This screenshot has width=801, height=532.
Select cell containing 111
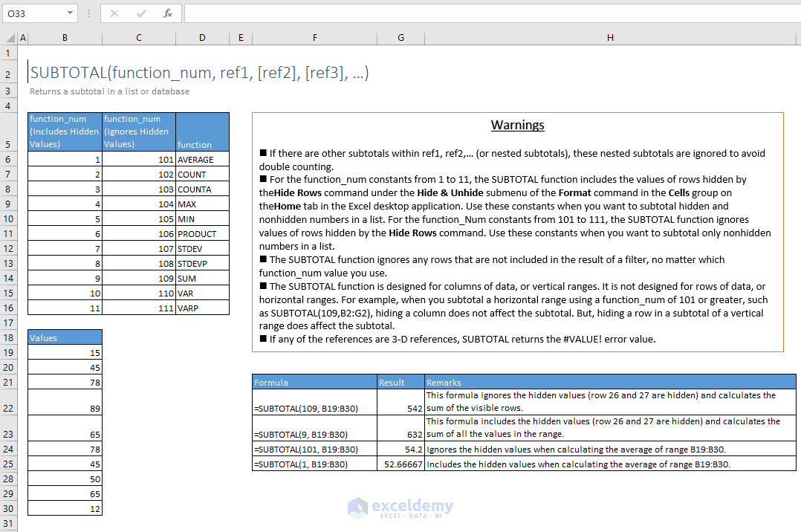(139, 308)
